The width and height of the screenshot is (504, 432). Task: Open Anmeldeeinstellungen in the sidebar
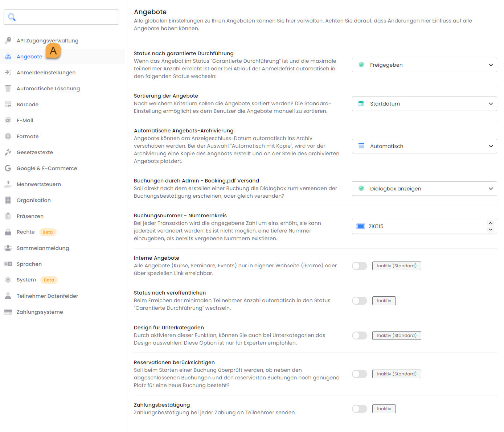46,73
